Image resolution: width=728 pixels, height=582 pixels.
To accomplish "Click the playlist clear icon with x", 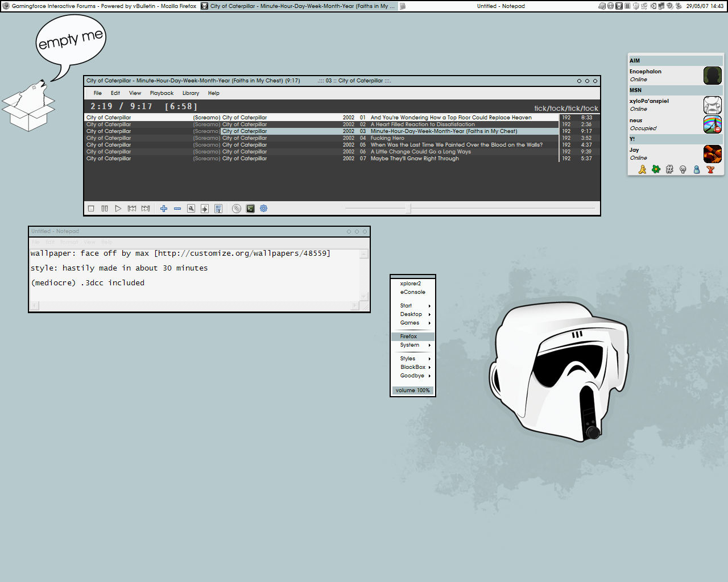I will coord(218,209).
